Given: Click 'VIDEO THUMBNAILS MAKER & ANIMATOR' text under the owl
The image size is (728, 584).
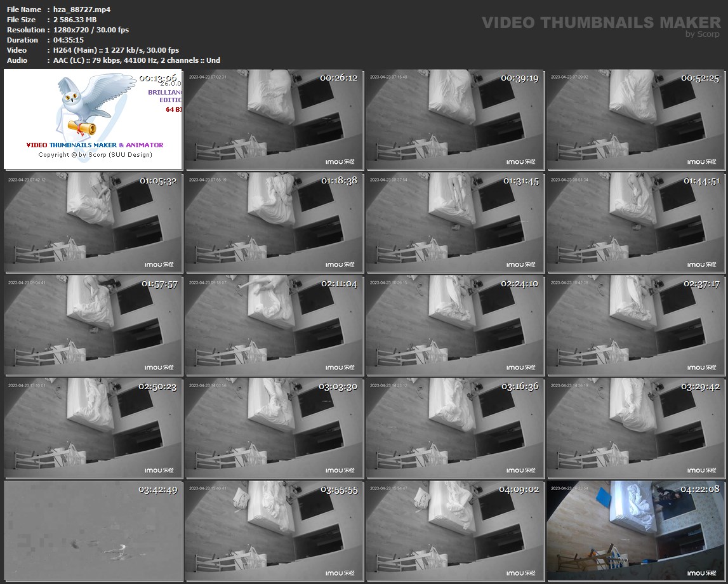Looking at the screenshot, I should coord(95,145).
